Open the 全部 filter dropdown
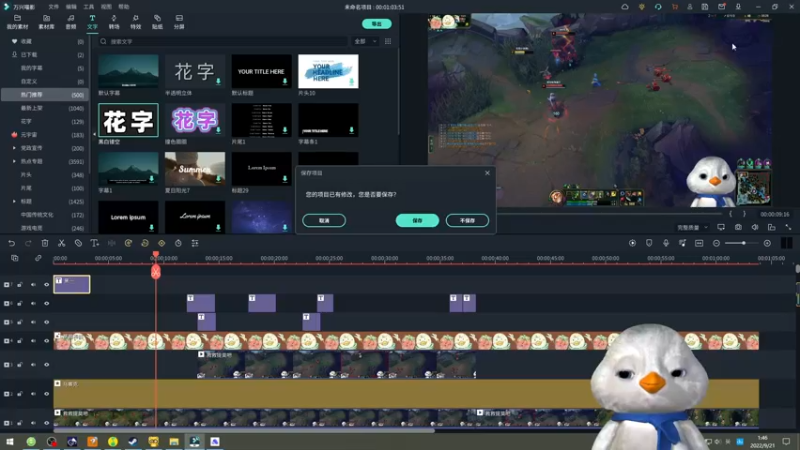Image resolution: width=800 pixels, height=450 pixels. (x=365, y=41)
